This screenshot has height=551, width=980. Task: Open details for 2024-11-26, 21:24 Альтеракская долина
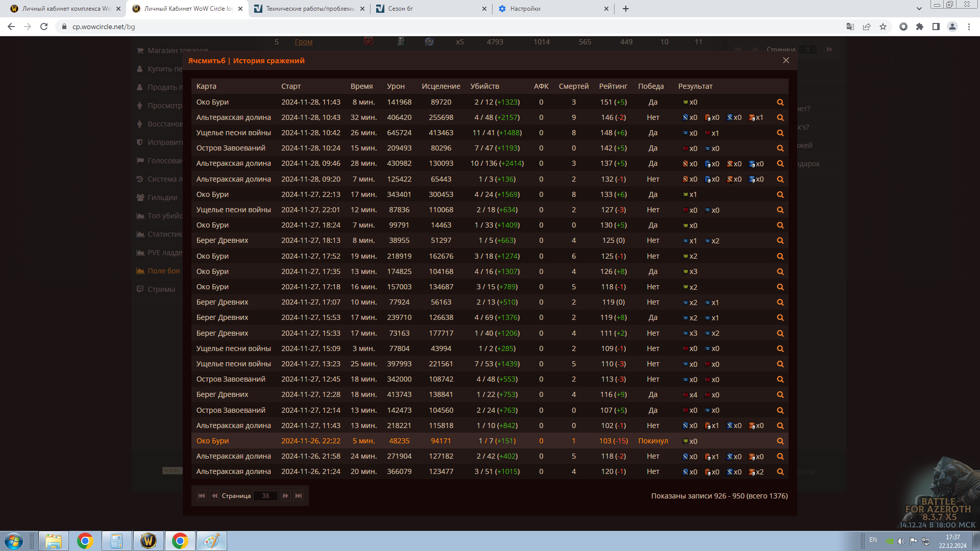click(x=780, y=471)
